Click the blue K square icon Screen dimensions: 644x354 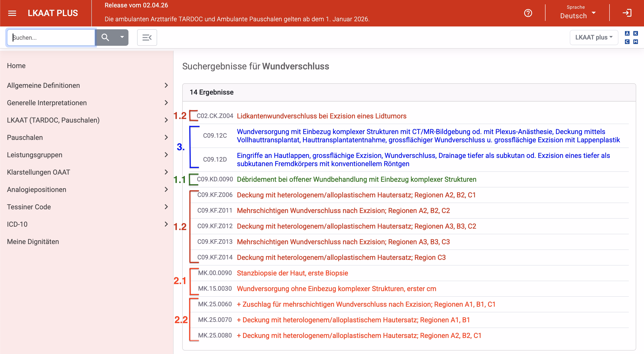click(x=635, y=33)
